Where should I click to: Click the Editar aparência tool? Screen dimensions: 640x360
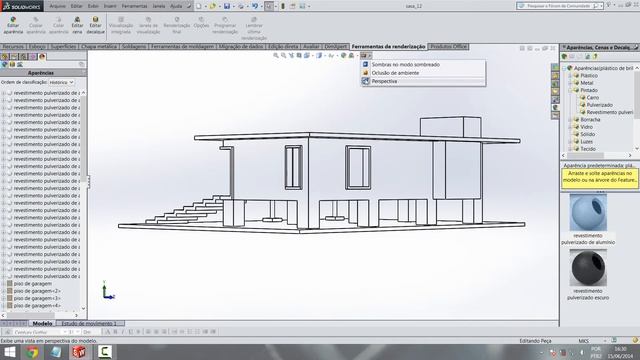(13, 25)
